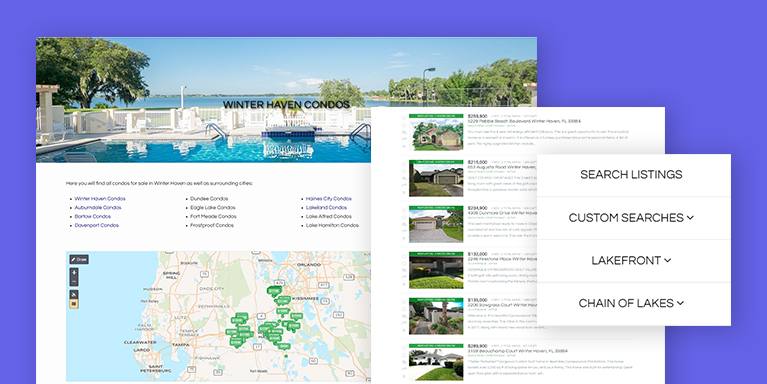The height and width of the screenshot is (384, 767).
Task: Click the 5229 Pebble Beach Boulevard address title
Action: pos(524,121)
